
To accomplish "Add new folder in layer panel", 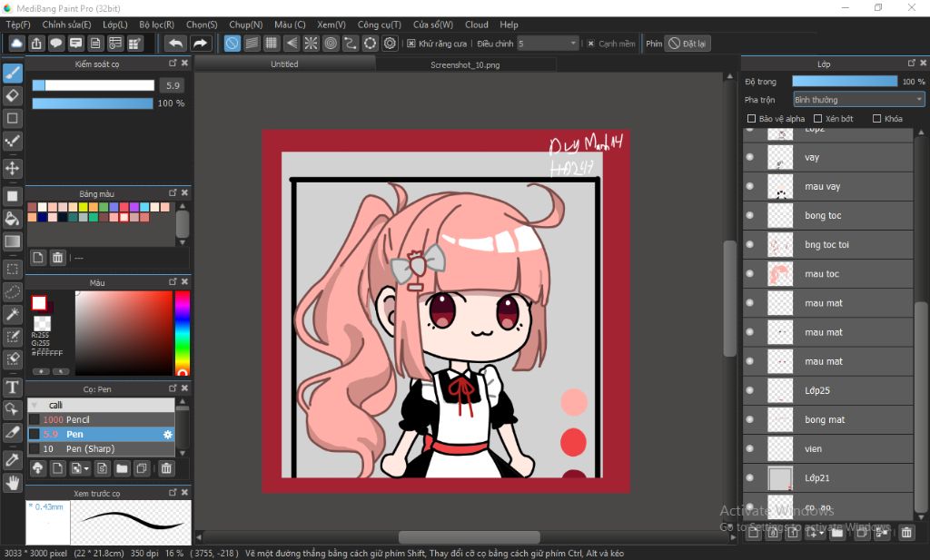I will pos(836,533).
